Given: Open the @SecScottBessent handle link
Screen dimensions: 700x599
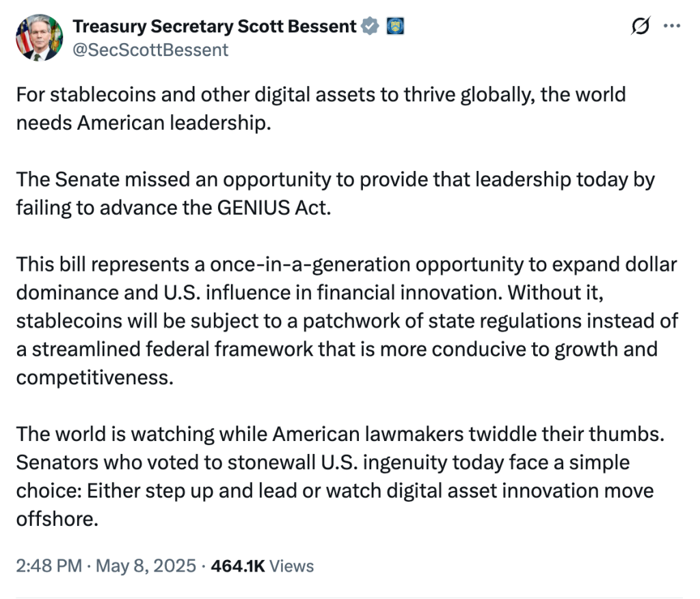Looking at the screenshot, I should pyautogui.click(x=150, y=50).
